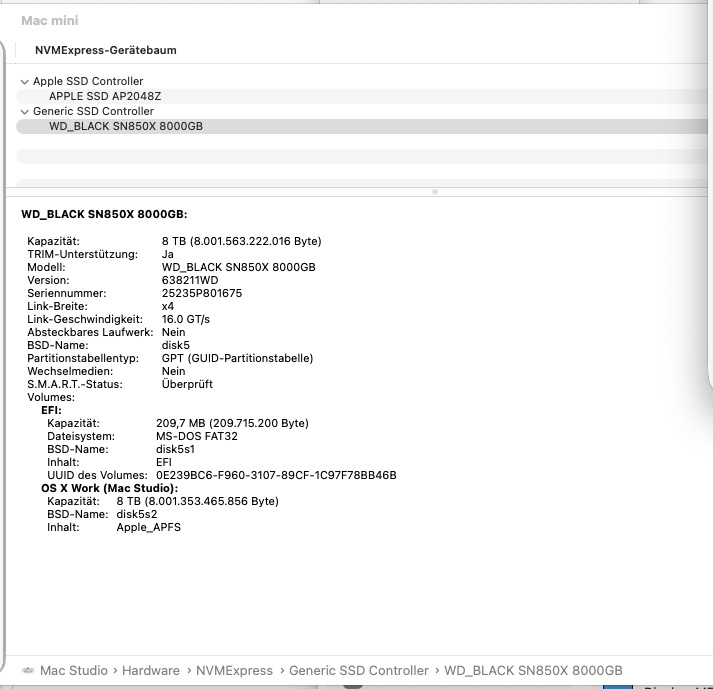Click the Link-Geschwindigkeit: label
This screenshot has height=689, width=713.
85,319
